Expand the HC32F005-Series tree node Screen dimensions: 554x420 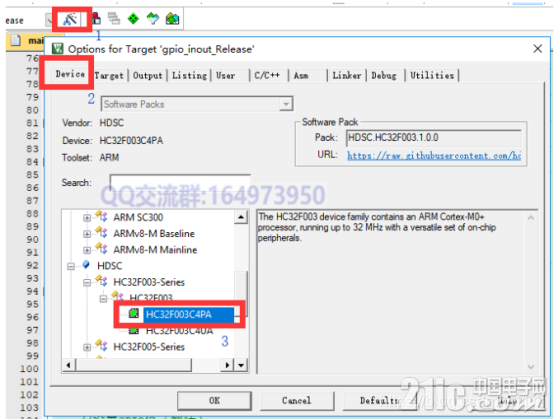click(87, 347)
